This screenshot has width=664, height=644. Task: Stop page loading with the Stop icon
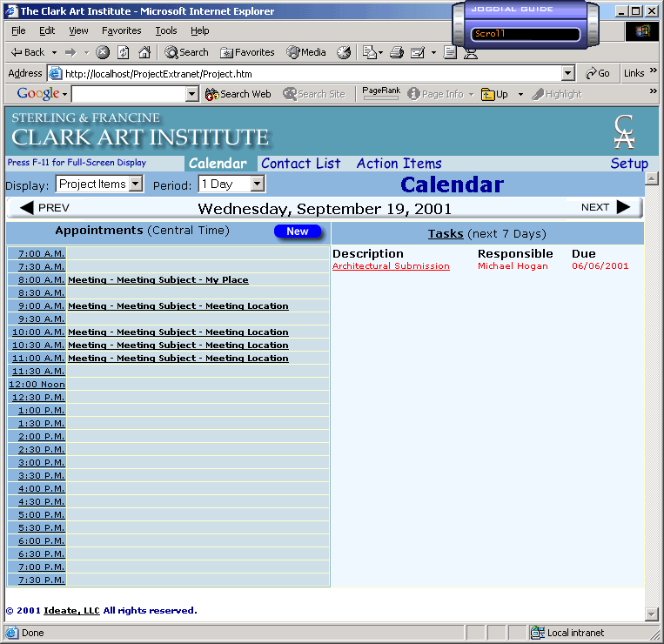[103, 52]
